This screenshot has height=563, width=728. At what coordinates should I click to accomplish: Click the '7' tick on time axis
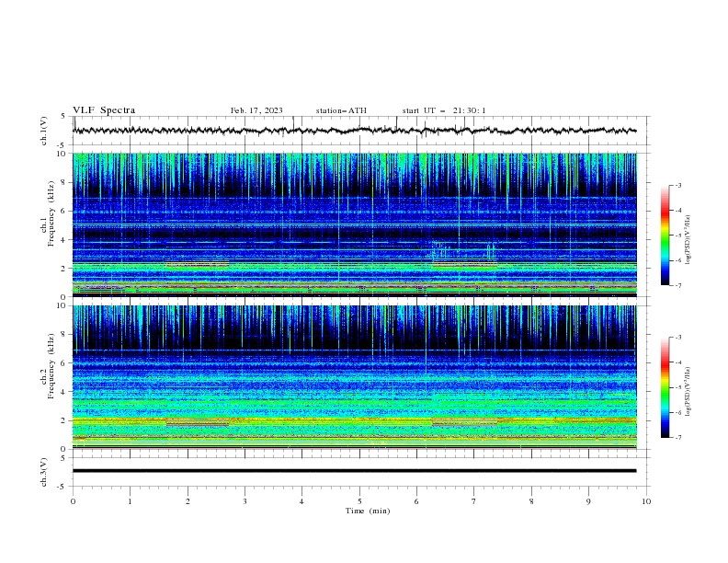[474, 501]
